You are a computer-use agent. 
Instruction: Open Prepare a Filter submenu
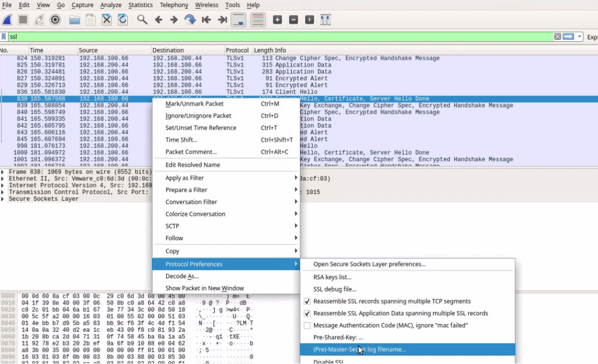(226, 190)
